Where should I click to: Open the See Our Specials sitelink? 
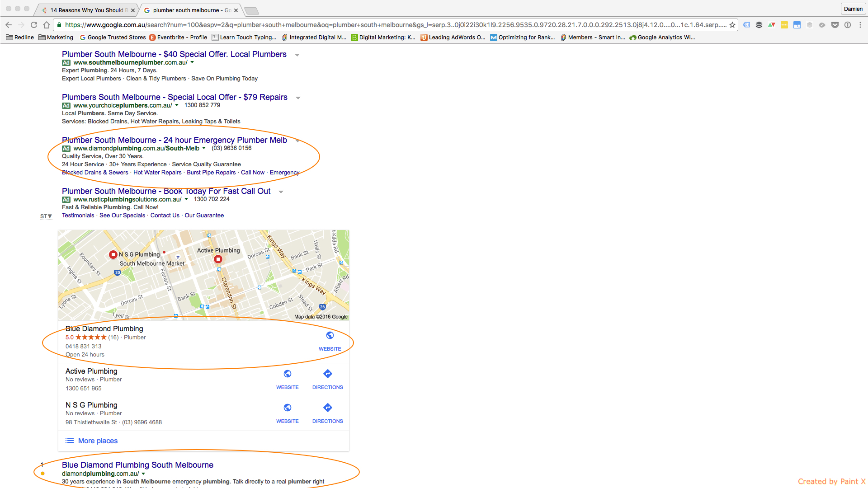pos(122,216)
